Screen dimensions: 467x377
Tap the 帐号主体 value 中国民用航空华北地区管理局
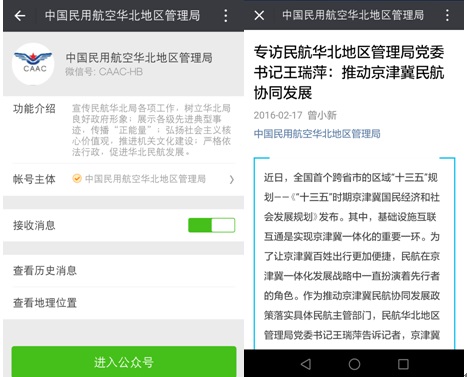coord(145,179)
